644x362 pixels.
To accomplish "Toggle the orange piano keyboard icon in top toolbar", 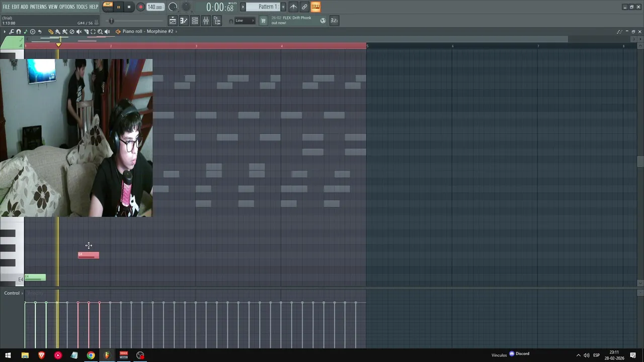I will click(x=315, y=7).
